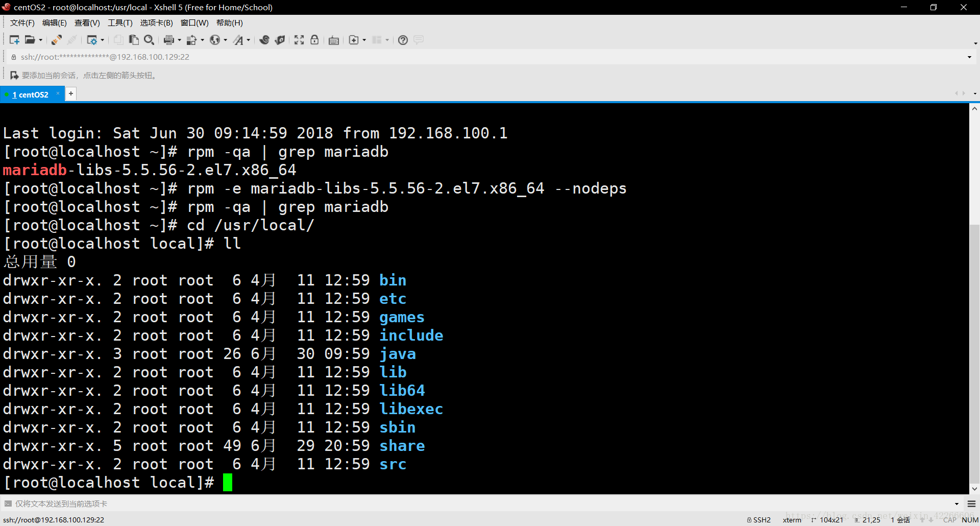
Task: Click the share directory in listing
Action: (402, 446)
